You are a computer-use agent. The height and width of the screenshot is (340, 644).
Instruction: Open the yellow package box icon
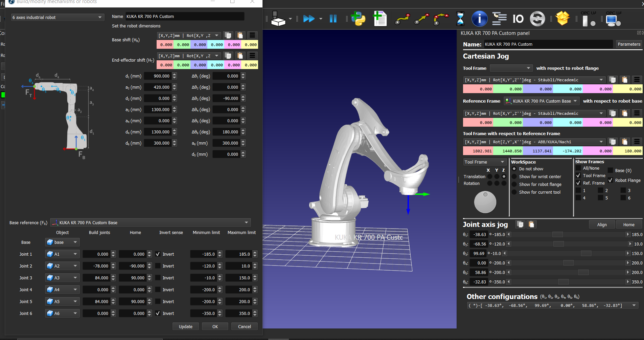pos(562,18)
